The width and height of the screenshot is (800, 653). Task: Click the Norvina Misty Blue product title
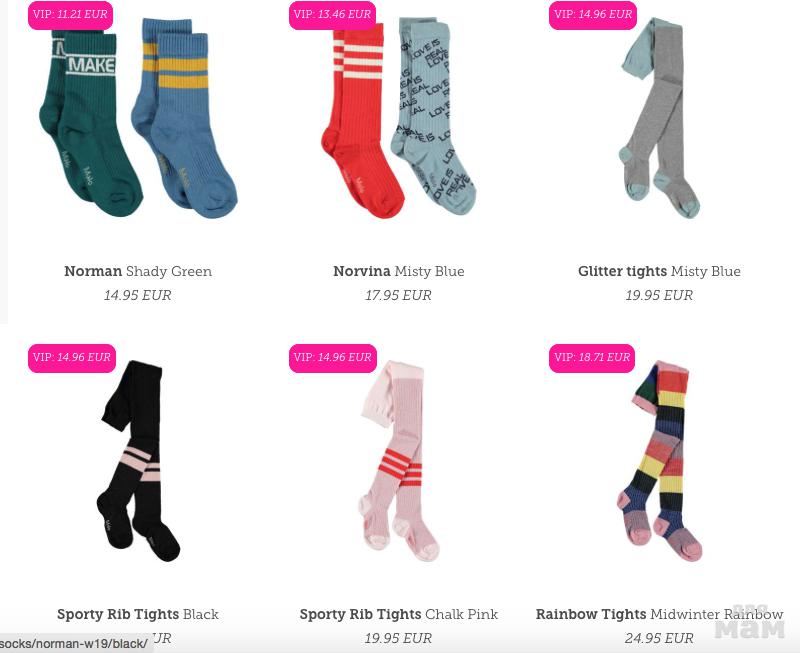click(x=398, y=271)
